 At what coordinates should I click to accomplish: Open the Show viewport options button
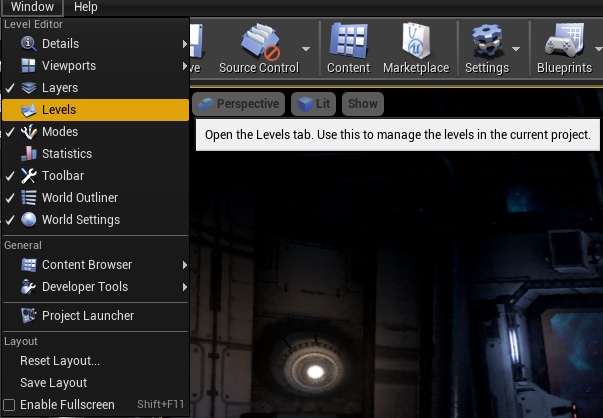pyautogui.click(x=363, y=104)
